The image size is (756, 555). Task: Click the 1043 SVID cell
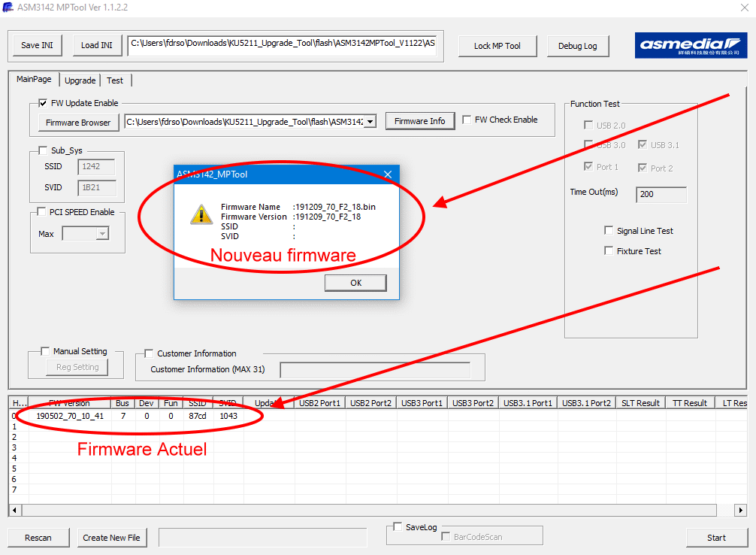coord(228,416)
